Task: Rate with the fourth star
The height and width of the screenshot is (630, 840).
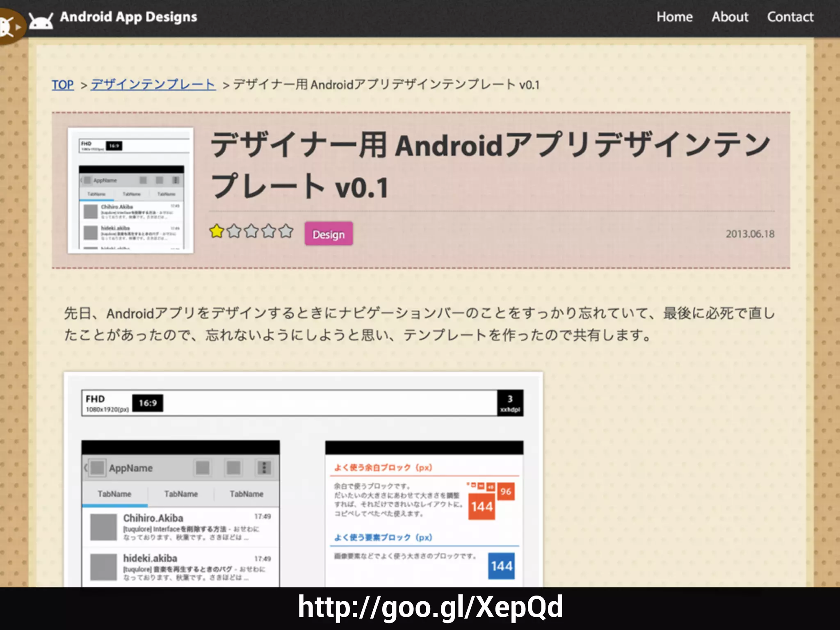Action: coord(269,231)
